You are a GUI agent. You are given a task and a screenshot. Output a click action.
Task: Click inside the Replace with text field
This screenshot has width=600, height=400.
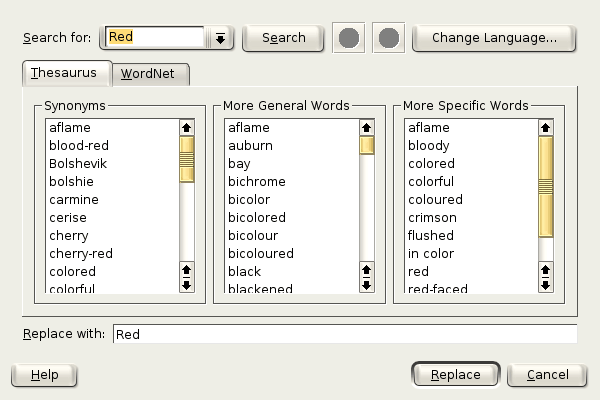[344, 334]
